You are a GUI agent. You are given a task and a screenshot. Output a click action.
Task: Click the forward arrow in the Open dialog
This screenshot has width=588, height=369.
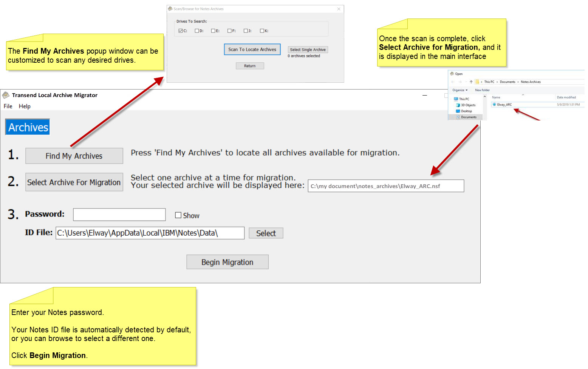click(460, 82)
